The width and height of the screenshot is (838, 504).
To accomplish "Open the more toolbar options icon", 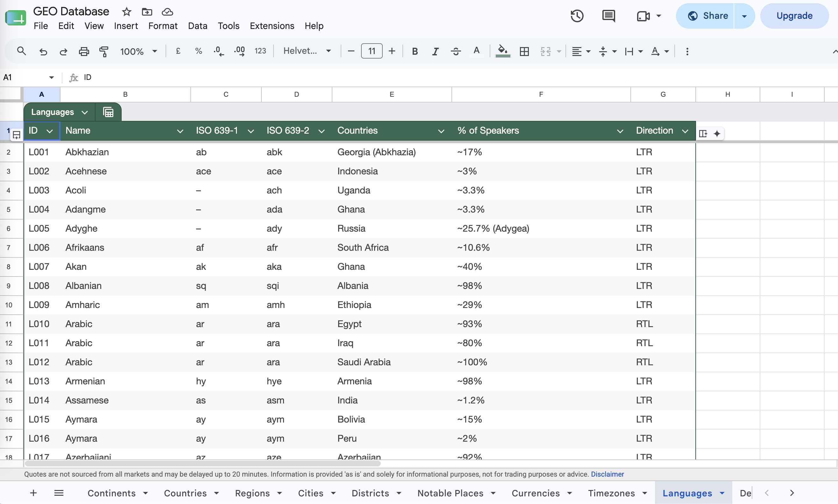I will (x=687, y=52).
